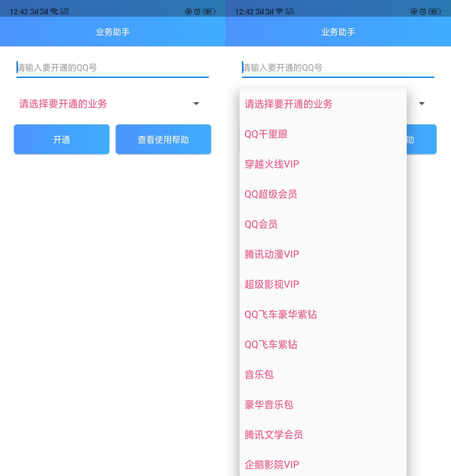Pick the QQ会员 option
Image resolution: width=451 pixels, height=476 pixels.
click(x=261, y=224)
